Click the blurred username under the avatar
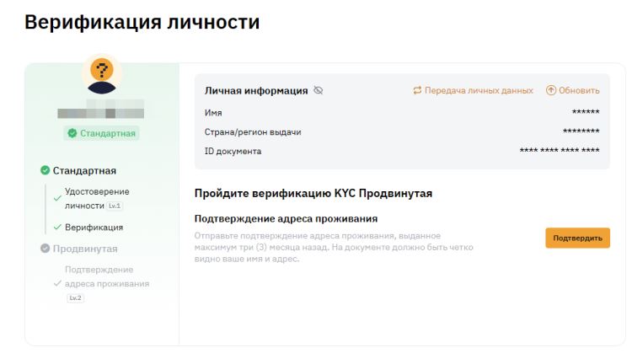The image size is (632, 364). click(101, 110)
